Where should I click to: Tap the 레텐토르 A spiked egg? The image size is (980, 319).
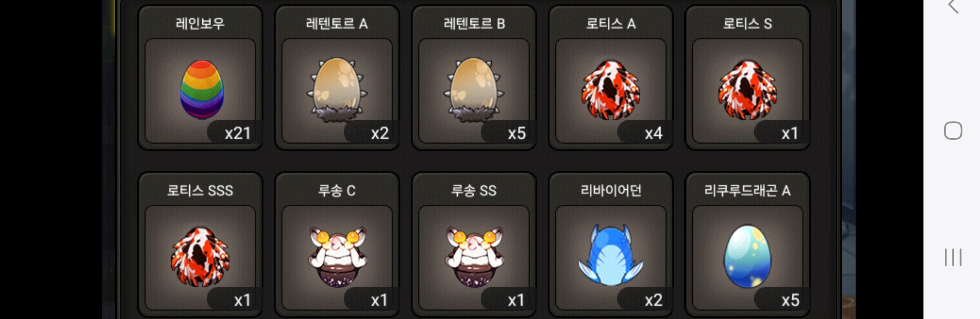pyautogui.click(x=337, y=90)
